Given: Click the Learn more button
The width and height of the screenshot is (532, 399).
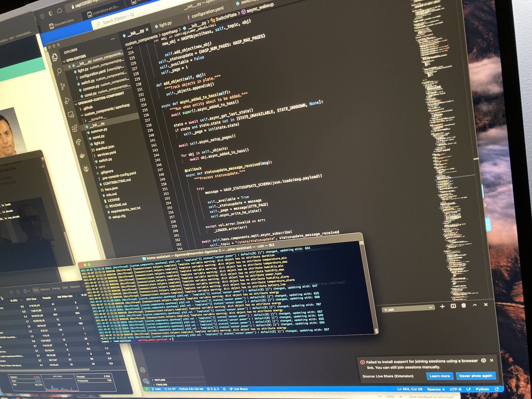Looking at the screenshot, I should 440,376.
